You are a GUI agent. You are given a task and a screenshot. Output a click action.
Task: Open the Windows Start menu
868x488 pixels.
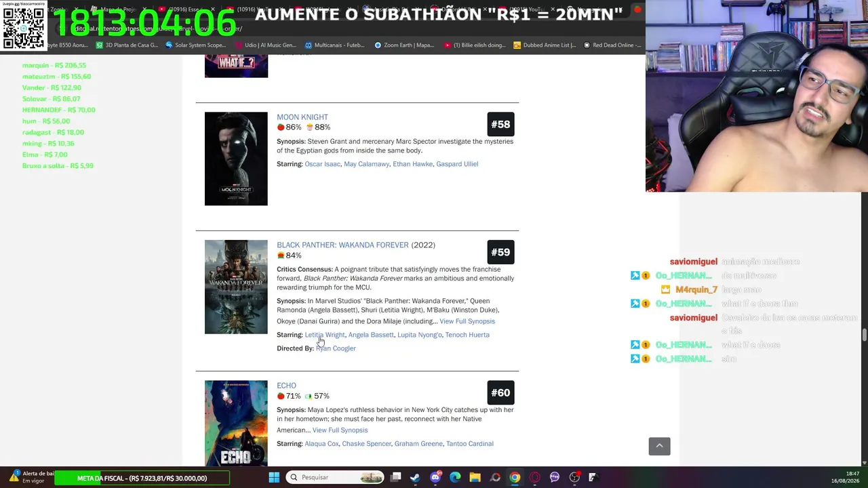(274, 477)
